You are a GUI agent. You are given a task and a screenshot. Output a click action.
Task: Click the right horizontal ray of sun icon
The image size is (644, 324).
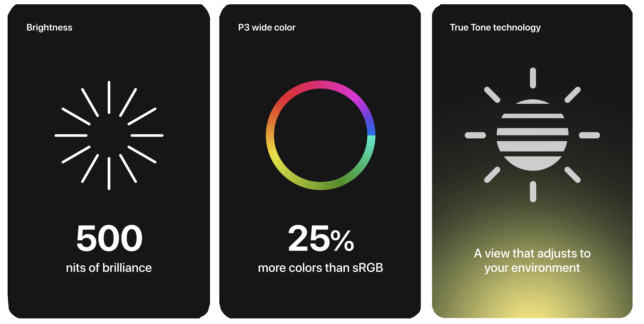pos(589,135)
